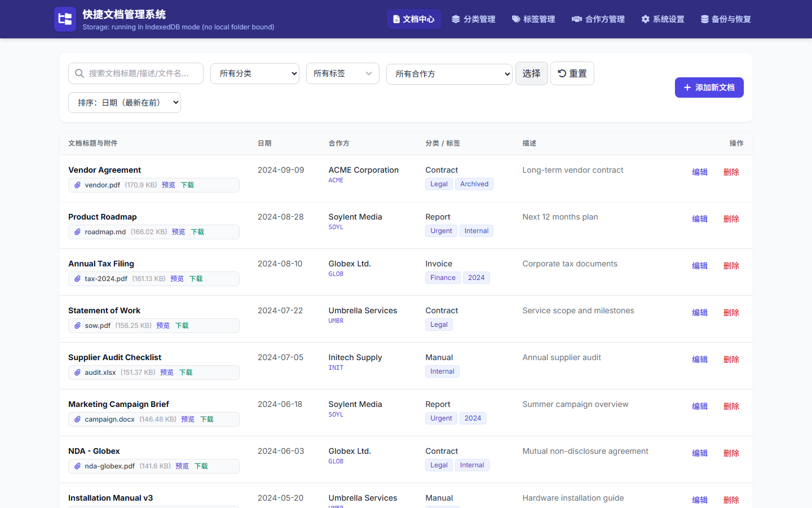Click the 选择 button

[x=532, y=73]
